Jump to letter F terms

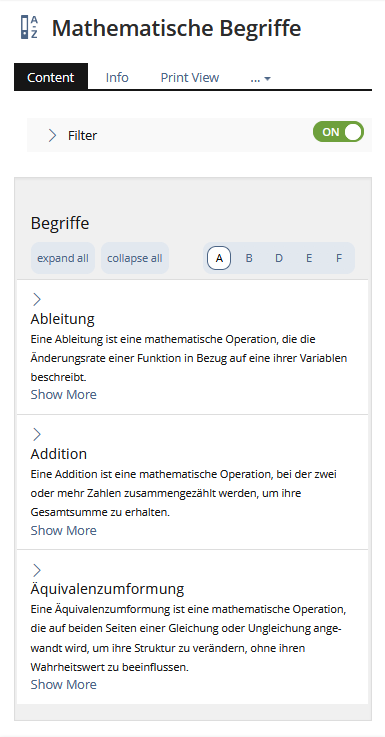(338, 258)
